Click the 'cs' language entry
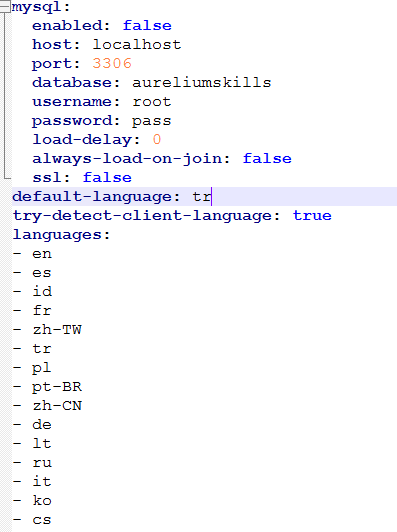The width and height of the screenshot is (397, 532). click(42, 520)
